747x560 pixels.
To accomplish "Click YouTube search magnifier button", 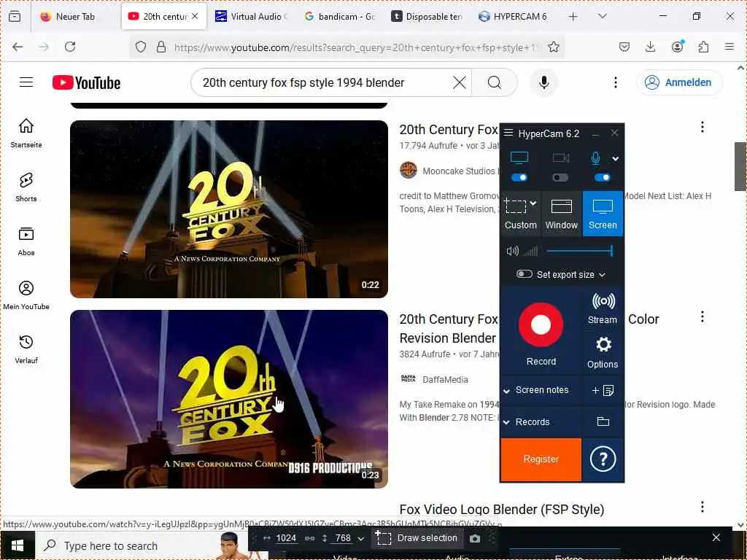I will coord(495,82).
